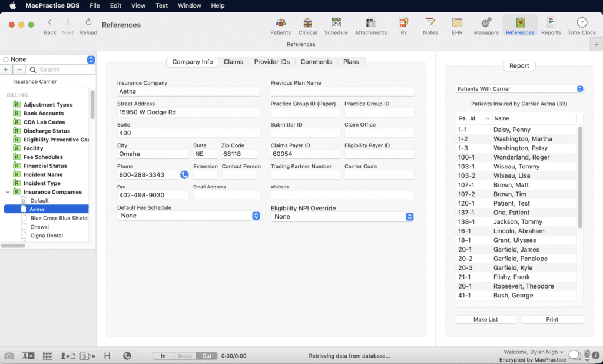Open the Attachments toolbar icon
Screen dimensions: 603x364
371,26
